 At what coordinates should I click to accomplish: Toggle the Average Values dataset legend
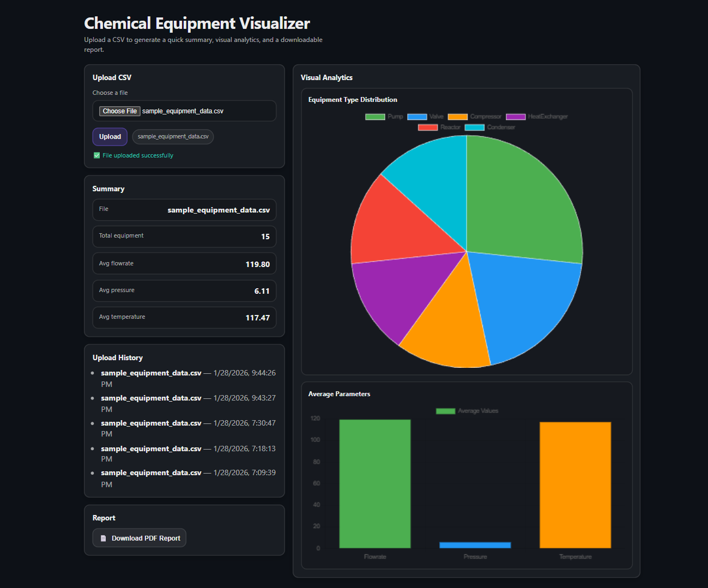(x=467, y=410)
